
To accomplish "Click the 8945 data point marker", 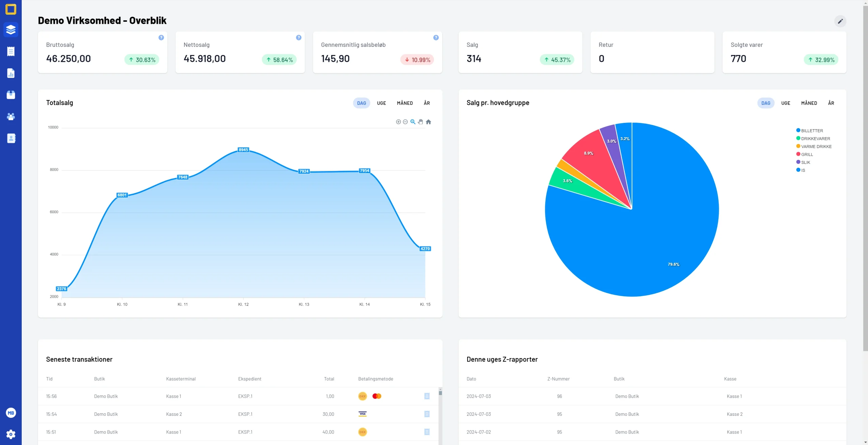I will click(243, 150).
